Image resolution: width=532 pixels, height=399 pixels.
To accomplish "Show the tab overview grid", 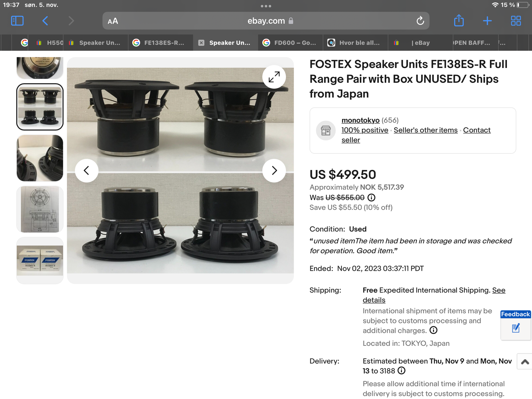I will pyautogui.click(x=516, y=21).
